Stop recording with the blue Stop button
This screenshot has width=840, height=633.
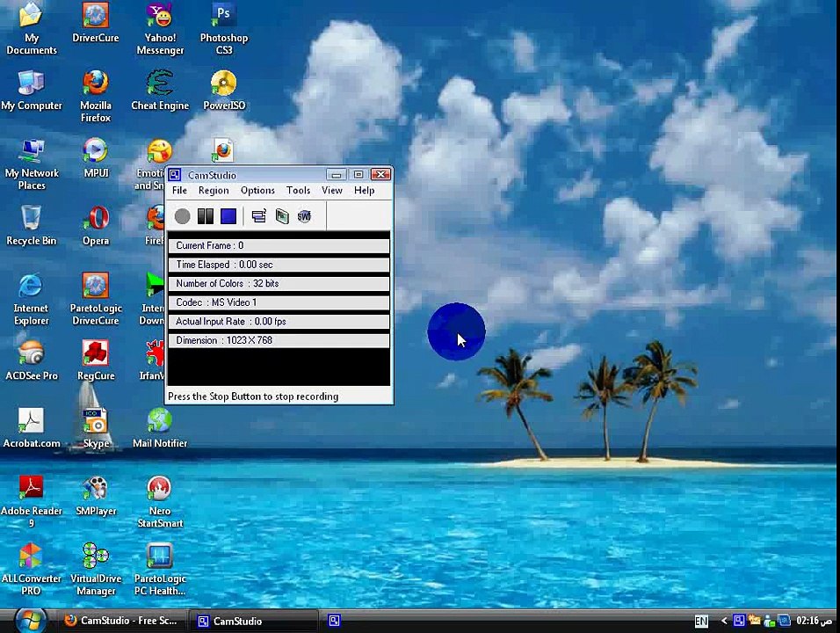click(228, 216)
